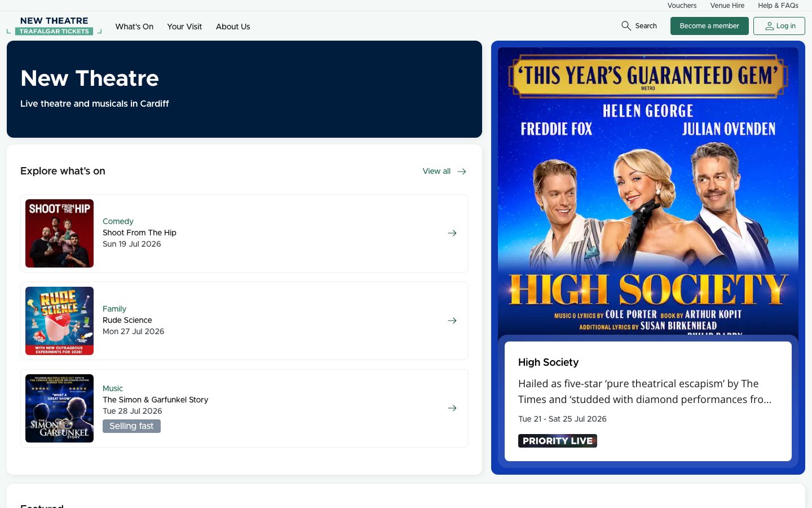This screenshot has width=812, height=508.
Task: Click the Tue 28 Jul 2026 date
Action: pyautogui.click(x=133, y=411)
